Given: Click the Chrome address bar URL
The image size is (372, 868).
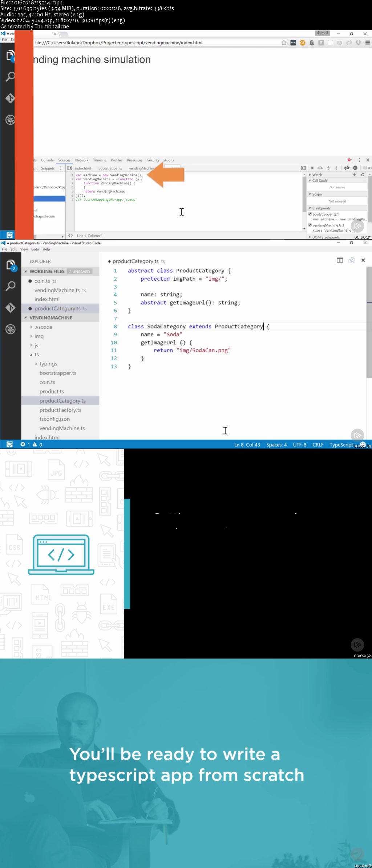Looking at the screenshot, I should click(x=119, y=43).
